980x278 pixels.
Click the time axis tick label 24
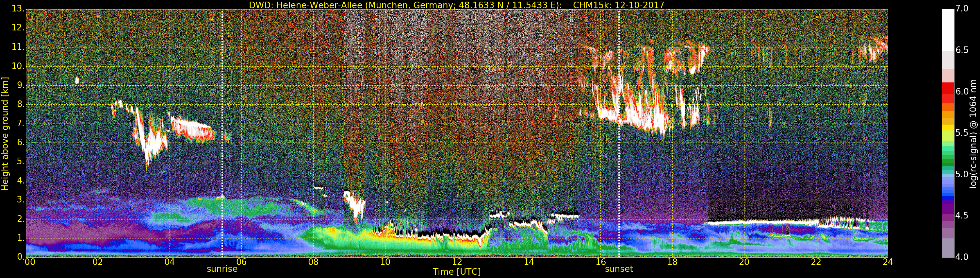888,262
